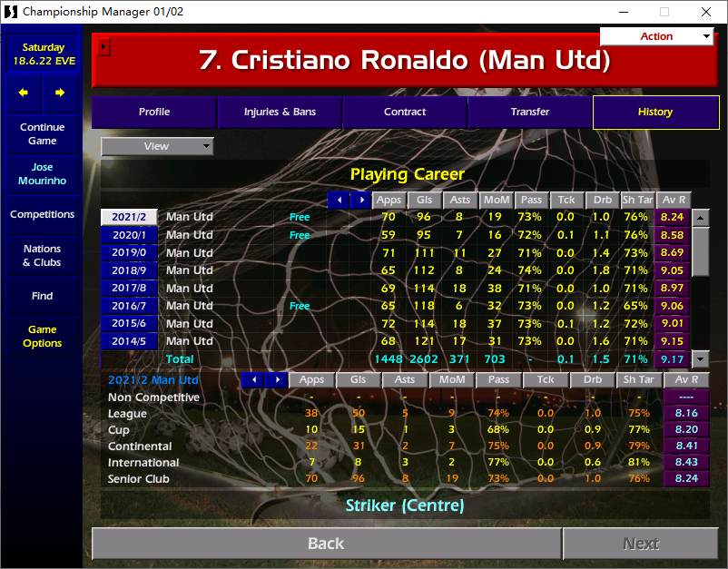Open the Action dropdown

[x=656, y=36]
